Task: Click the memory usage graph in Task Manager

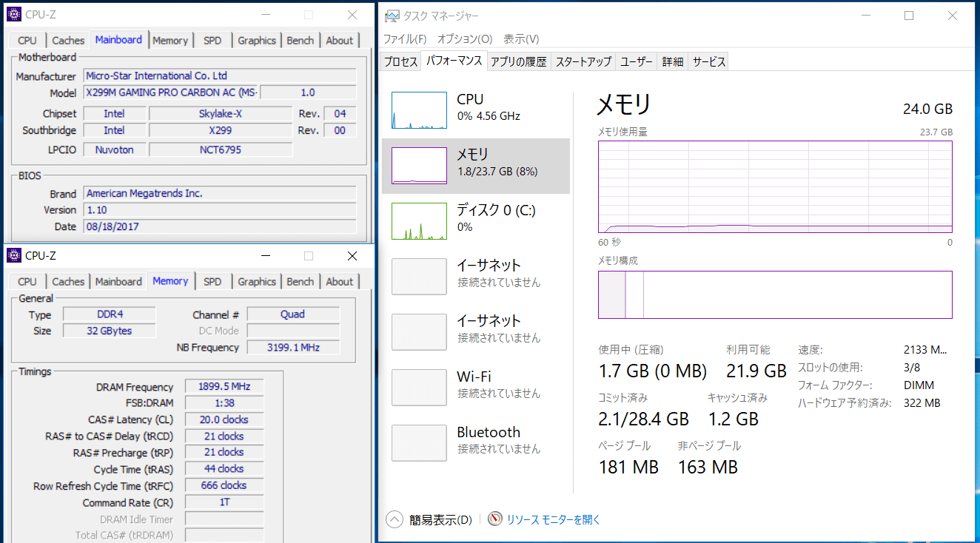Action: [775, 187]
